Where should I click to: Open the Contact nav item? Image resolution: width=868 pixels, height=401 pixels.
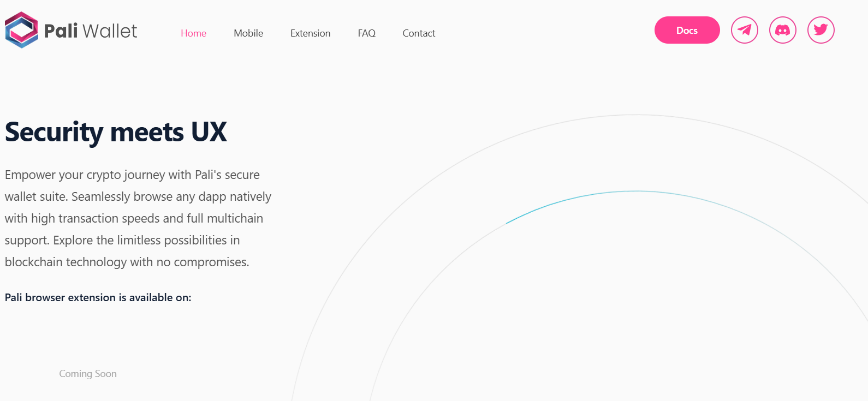(419, 33)
